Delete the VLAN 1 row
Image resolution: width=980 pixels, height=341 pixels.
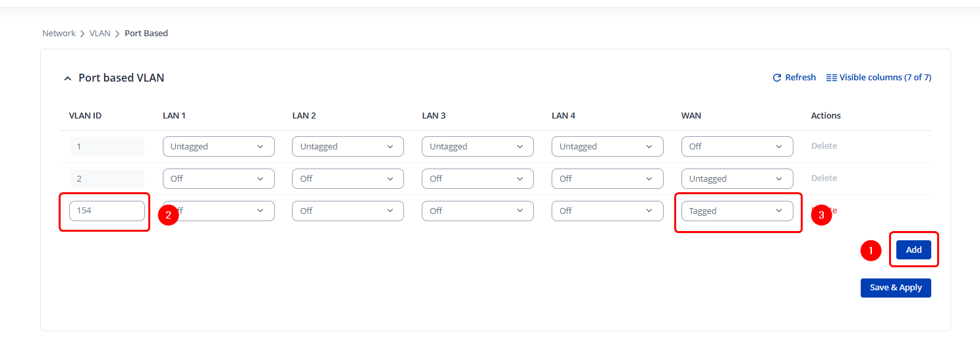[824, 146]
